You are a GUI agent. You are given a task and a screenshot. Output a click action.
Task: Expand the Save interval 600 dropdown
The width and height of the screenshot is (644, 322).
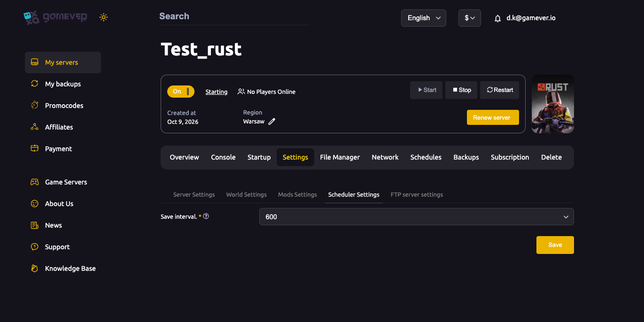tap(417, 217)
